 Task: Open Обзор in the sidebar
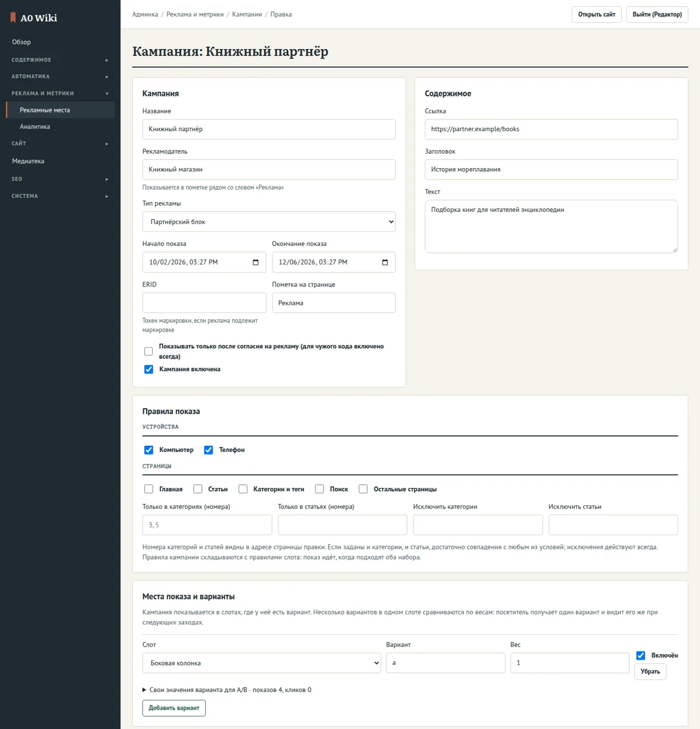pos(60,42)
